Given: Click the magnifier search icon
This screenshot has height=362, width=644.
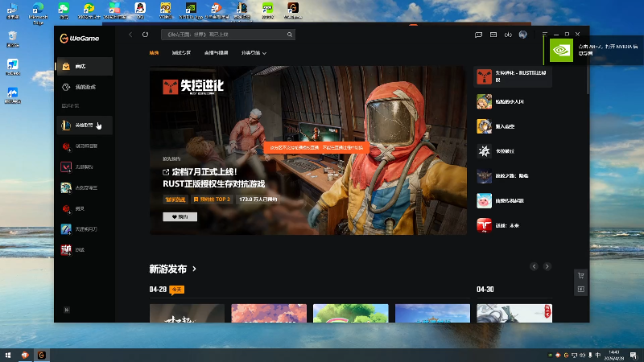Looking at the screenshot, I should [x=290, y=35].
